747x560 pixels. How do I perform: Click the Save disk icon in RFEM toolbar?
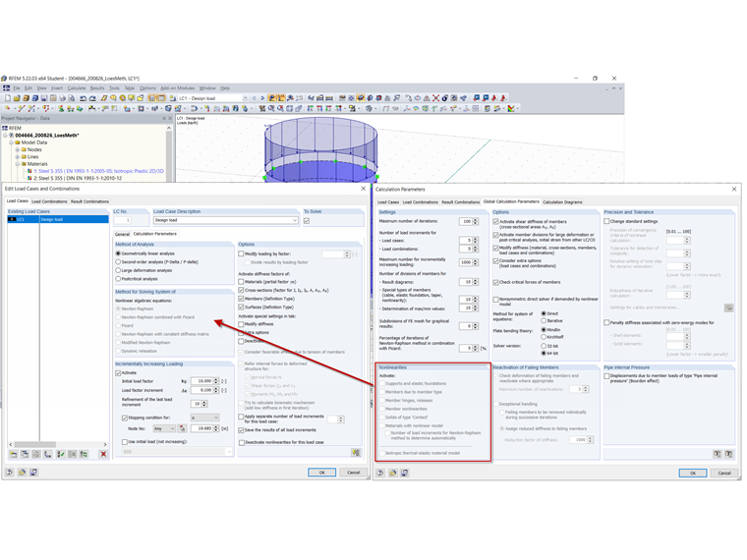[x=44, y=98]
